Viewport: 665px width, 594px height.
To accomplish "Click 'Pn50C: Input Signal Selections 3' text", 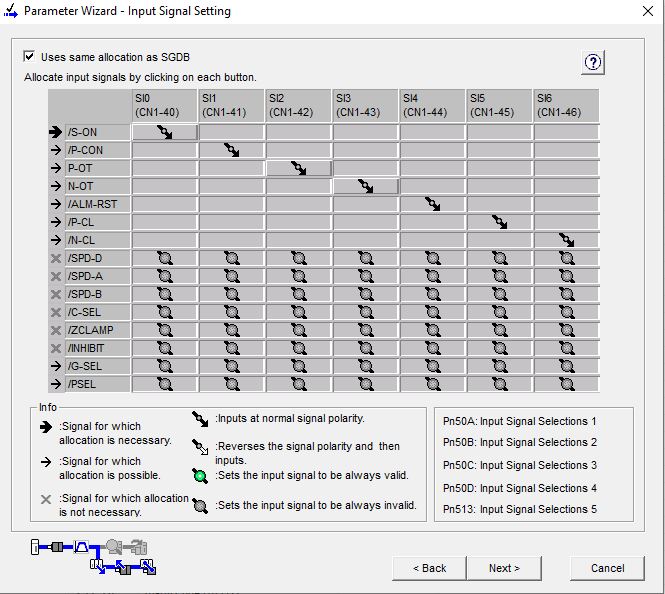I will tap(520, 465).
